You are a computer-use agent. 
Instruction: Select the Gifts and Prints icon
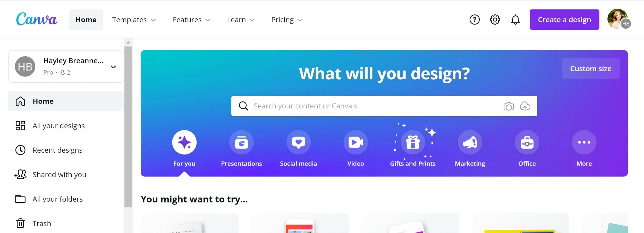pyautogui.click(x=413, y=142)
